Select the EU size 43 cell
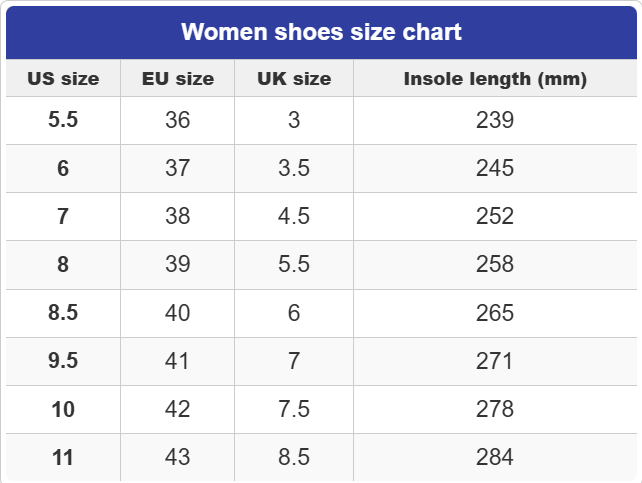Image resolution: width=642 pixels, height=483 pixels. [178, 457]
